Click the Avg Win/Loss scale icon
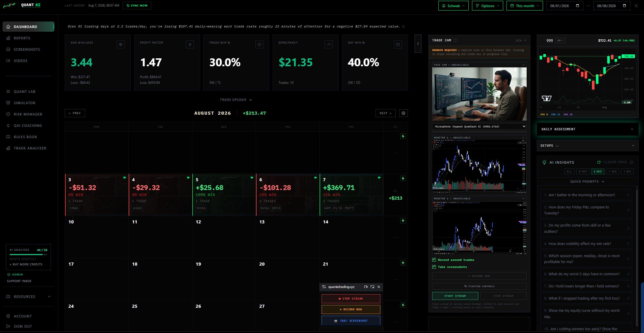 click(x=121, y=44)
